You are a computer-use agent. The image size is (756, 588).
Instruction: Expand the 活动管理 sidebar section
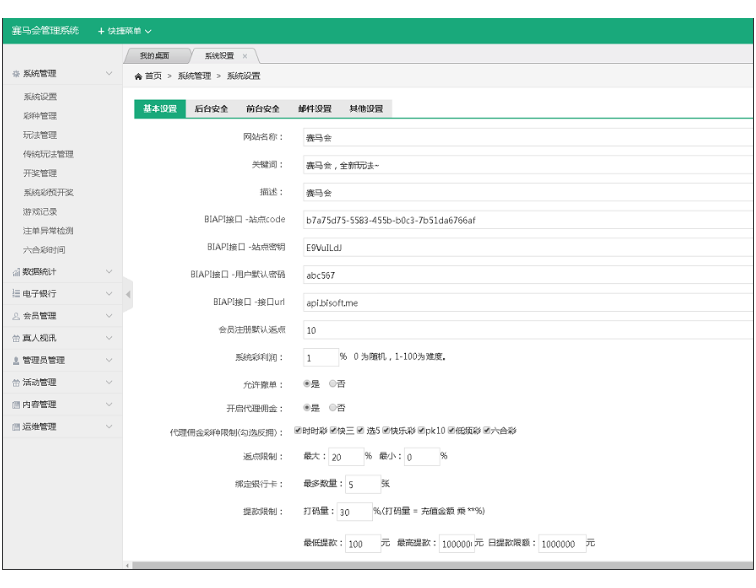point(60,382)
